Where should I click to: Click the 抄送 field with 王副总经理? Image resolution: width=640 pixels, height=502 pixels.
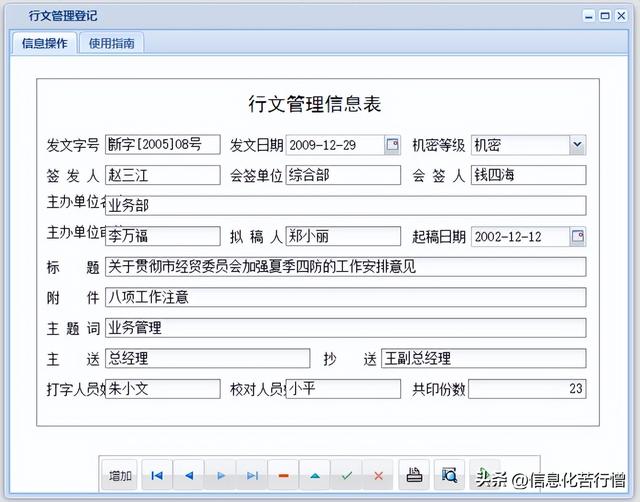[484, 359]
